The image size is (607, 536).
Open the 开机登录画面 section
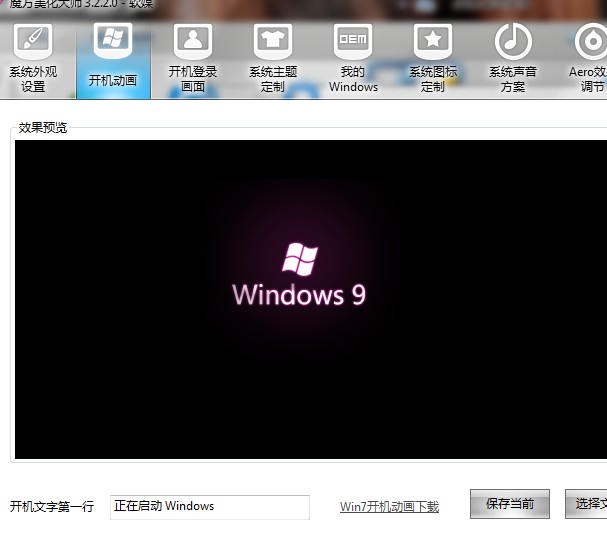pos(193,59)
